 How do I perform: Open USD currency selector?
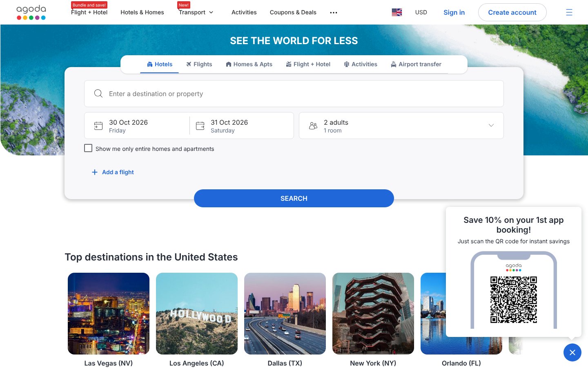click(x=421, y=12)
